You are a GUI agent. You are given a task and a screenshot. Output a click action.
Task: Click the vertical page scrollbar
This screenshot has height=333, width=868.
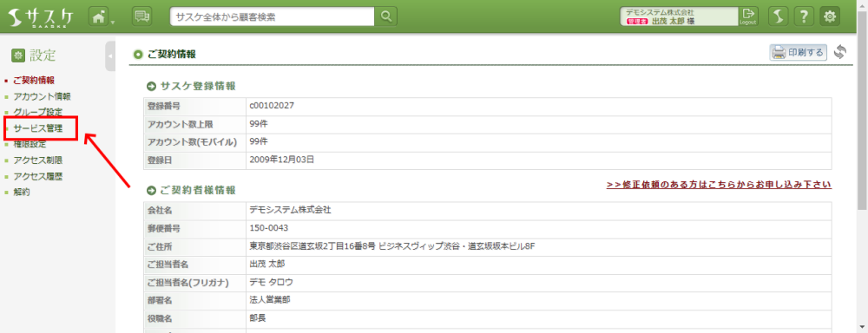(863, 182)
